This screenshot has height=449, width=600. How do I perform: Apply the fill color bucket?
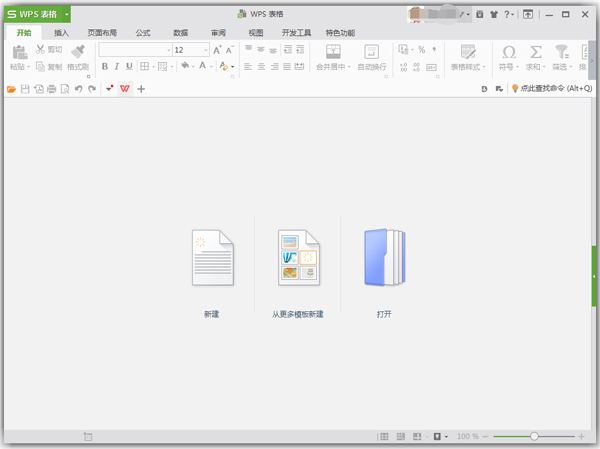[x=185, y=66]
